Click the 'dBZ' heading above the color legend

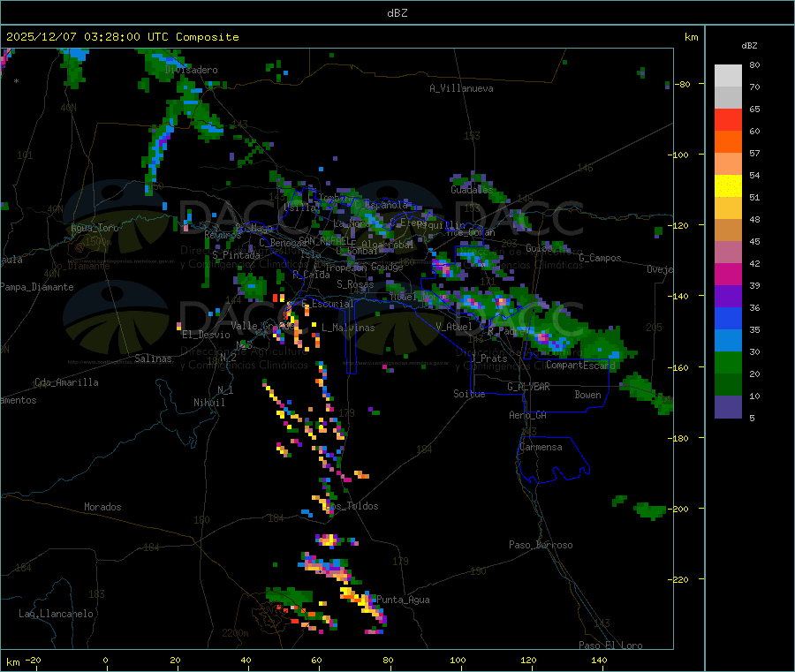tap(749, 46)
